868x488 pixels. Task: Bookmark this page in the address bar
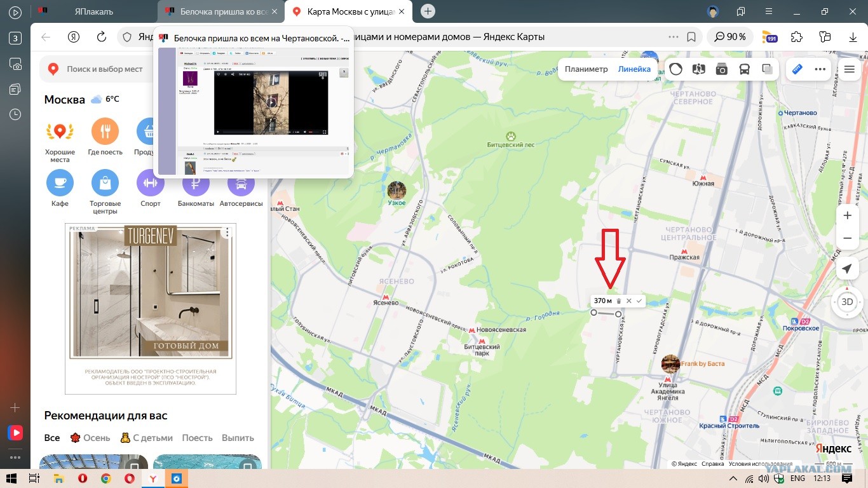tap(691, 37)
